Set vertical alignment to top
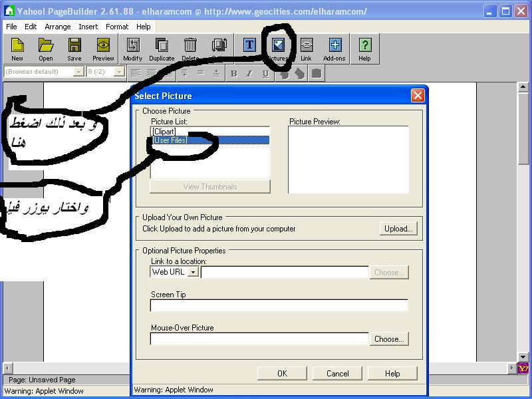 (x=185, y=73)
